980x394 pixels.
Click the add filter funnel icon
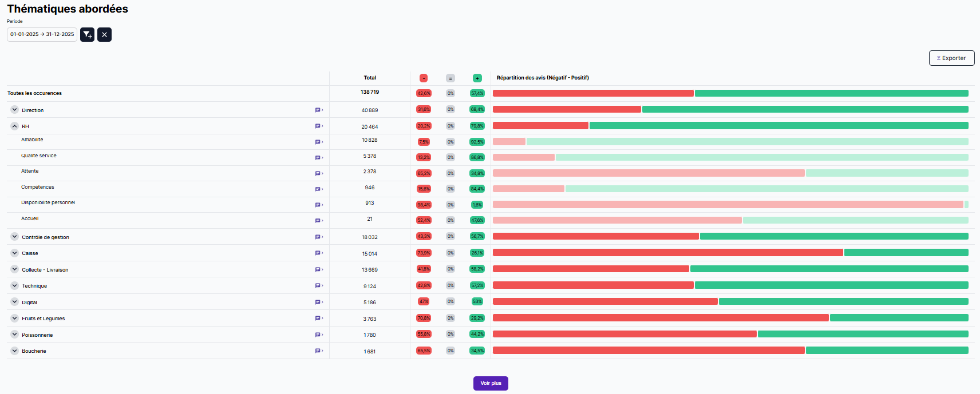click(x=87, y=35)
